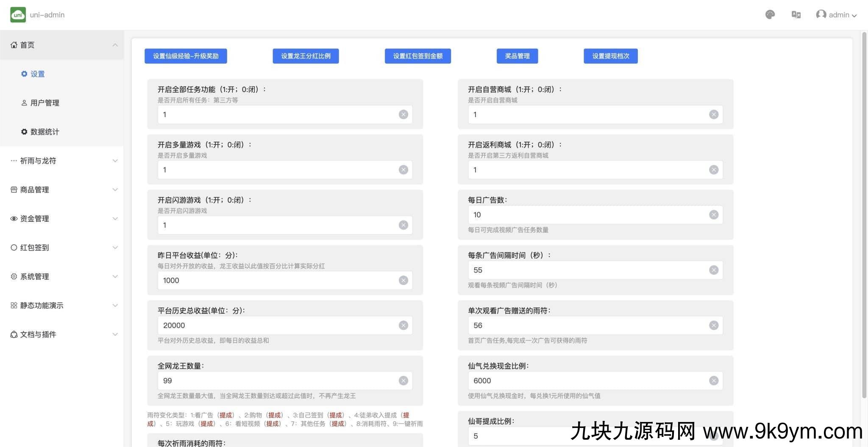The width and height of the screenshot is (868, 447).
Task: Clear the 昨日平台收益 field value
Action: point(403,280)
